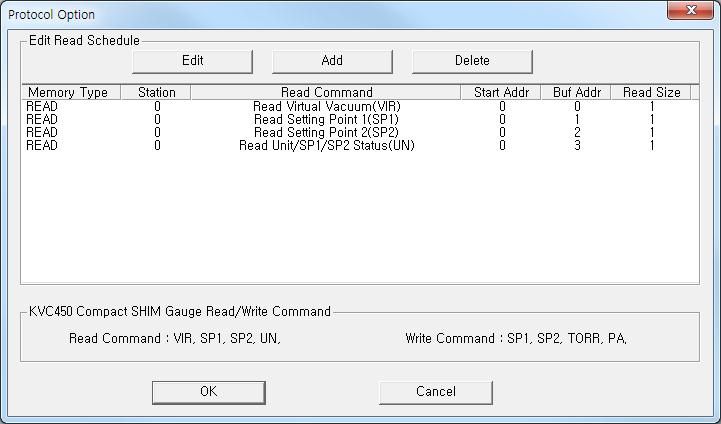
Task: Confirm with the OK button
Action: [x=208, y=392]
